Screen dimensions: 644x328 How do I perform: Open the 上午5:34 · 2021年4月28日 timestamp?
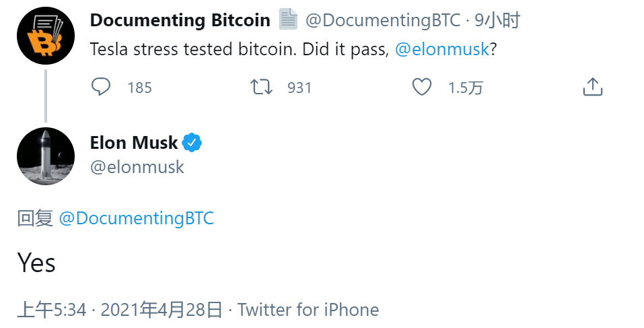coord(120,310)
